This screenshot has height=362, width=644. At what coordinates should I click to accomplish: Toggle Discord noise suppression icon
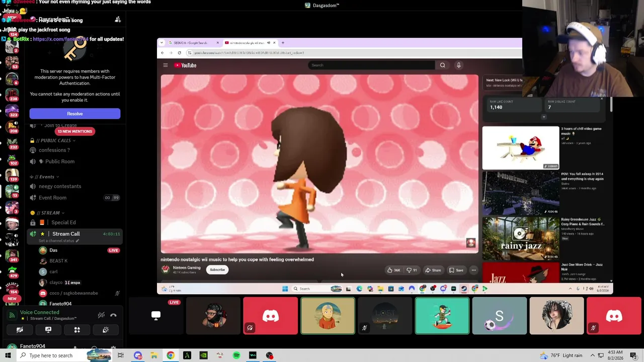coord(101,315)
